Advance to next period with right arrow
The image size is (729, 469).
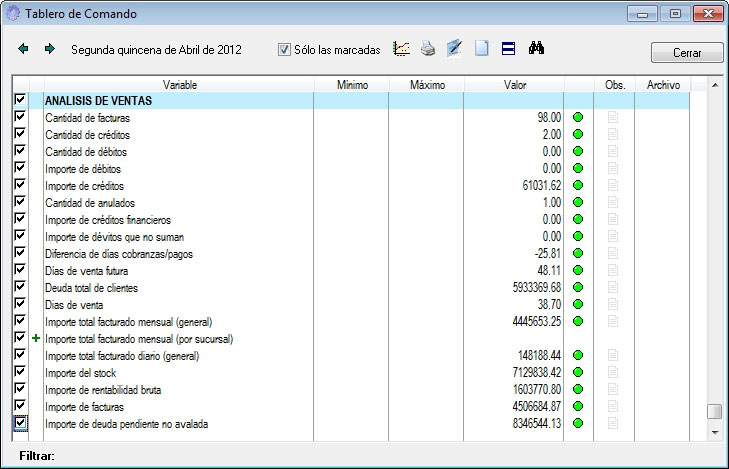[49, 49]
